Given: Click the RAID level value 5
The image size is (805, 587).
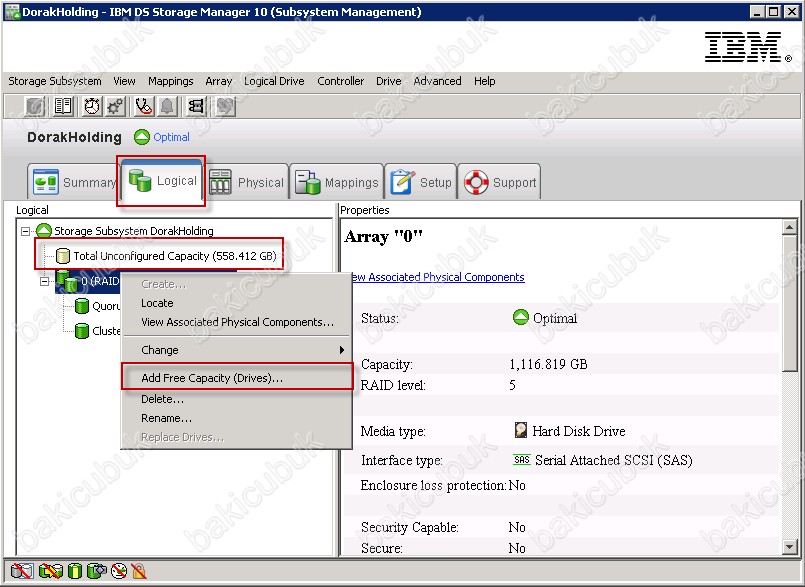Looking at the screenshot, I should pos(512,385).
